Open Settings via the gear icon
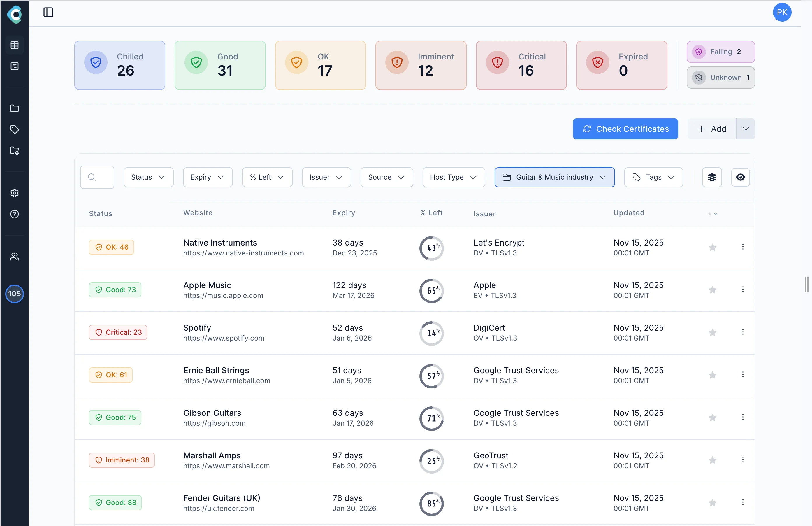Screen dimensions: 812x526 click(14, 193)
